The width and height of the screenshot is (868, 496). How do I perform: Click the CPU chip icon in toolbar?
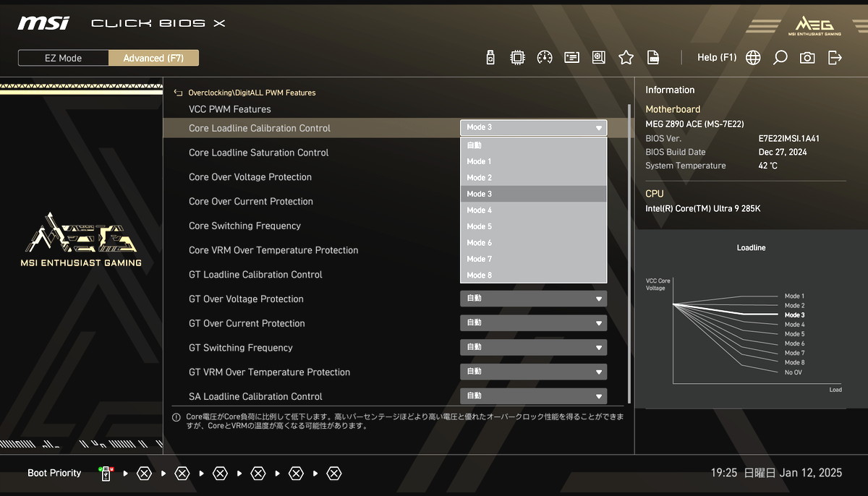(x=517, y=58)
